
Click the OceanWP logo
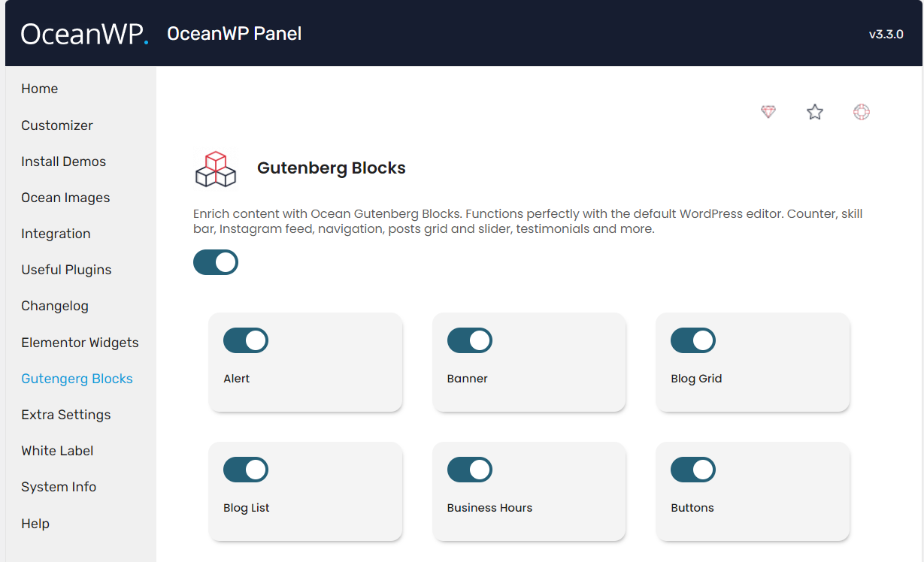point(84,33)
